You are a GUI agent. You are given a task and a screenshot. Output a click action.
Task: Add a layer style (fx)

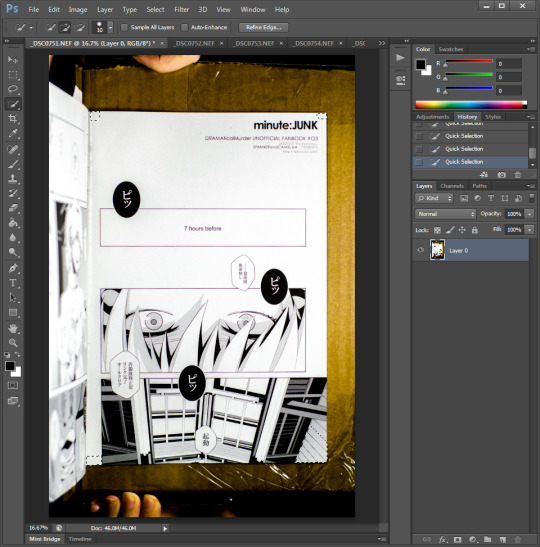click(x=442, y=539)
